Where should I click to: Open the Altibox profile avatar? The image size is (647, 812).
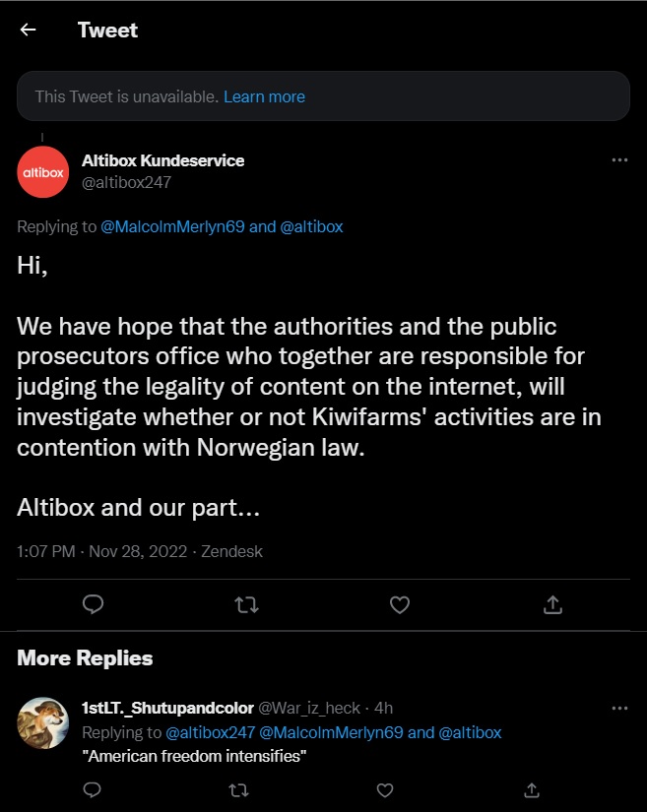[x=42, y=172]
